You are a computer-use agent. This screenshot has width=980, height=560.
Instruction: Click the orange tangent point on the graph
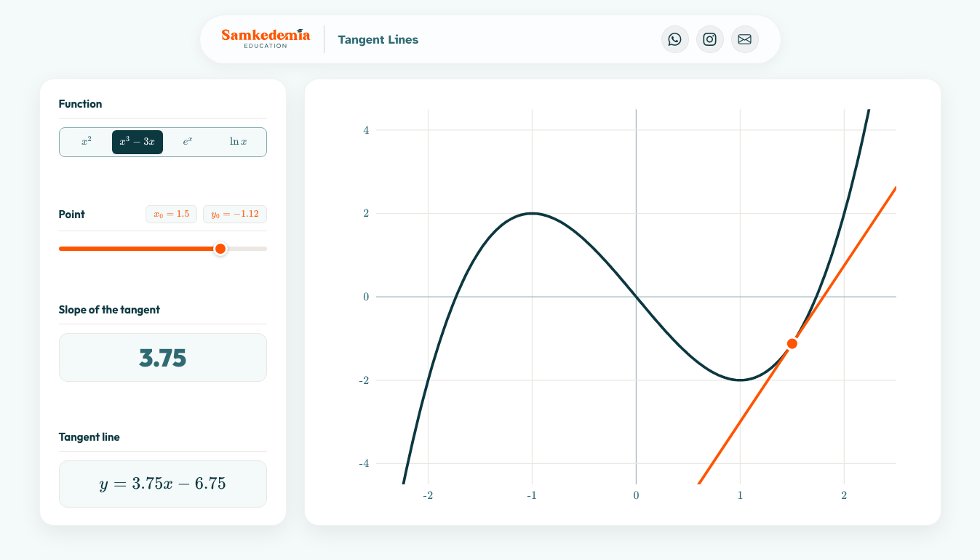click(x=792, y=343)
